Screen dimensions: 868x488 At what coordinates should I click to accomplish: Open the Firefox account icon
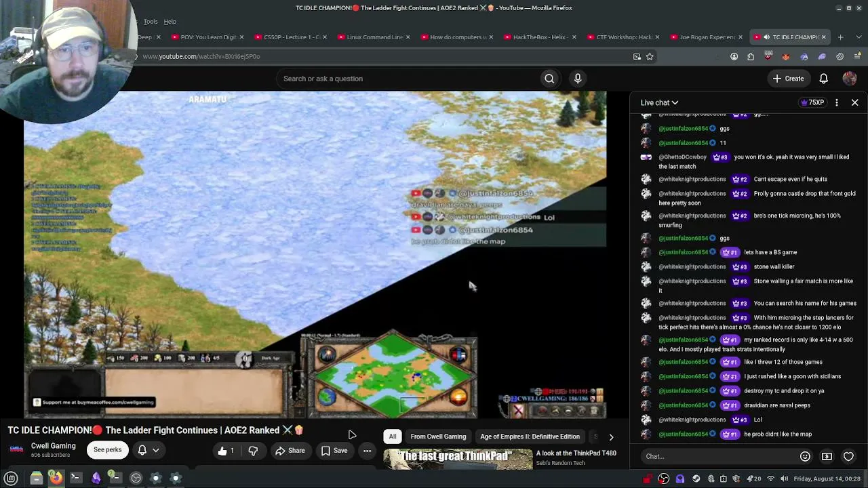(x=734, y=56)
